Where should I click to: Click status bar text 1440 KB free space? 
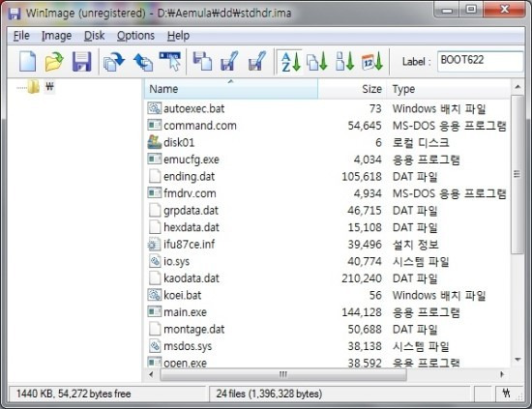tap(74, 394)
